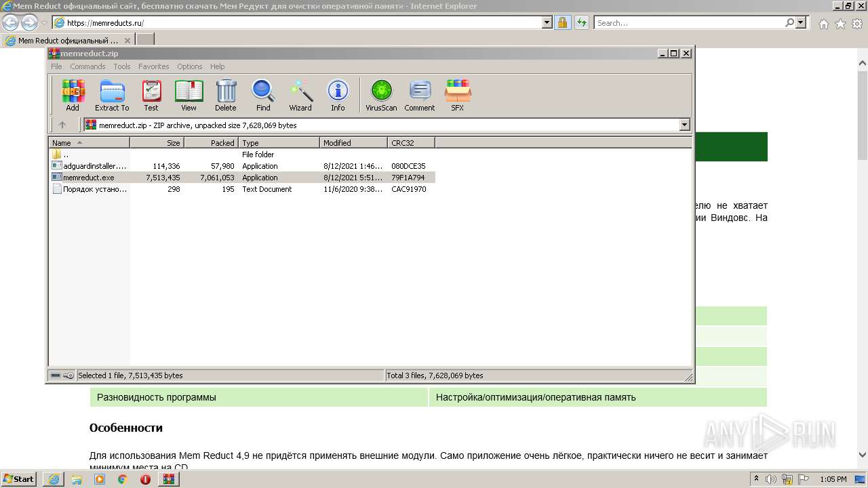Open WinRAR Options menu
The height and width of the screenshot is (488, 868).
coord(190,66)
